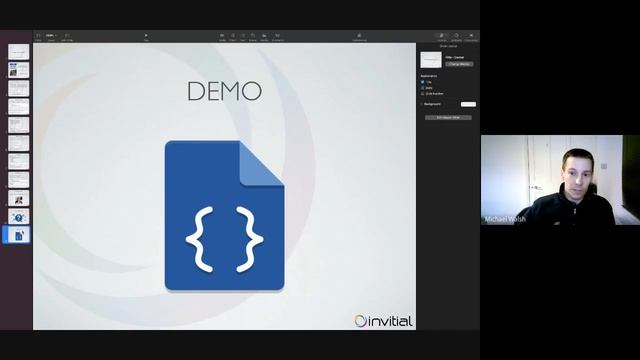This screenshot has height=360, width=640.
Task: Switch to the Format inspector tab
Action: pos(442,37)
